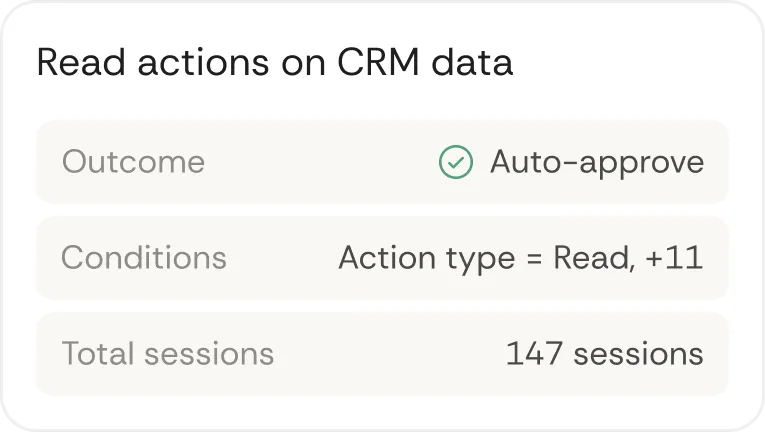Screen dimensions: 765x432
Task: Click the word CRM in the title
Action: click(x=378, y=62)
